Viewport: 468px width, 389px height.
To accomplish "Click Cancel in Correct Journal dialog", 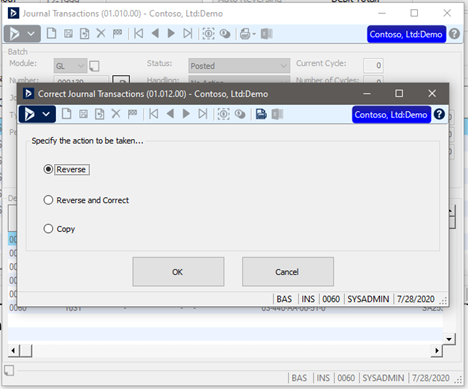I will click(x=288, y=272).
